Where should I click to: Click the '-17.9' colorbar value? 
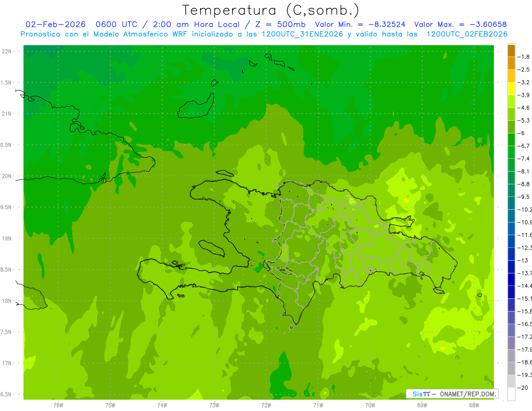(x=524, y=349)
